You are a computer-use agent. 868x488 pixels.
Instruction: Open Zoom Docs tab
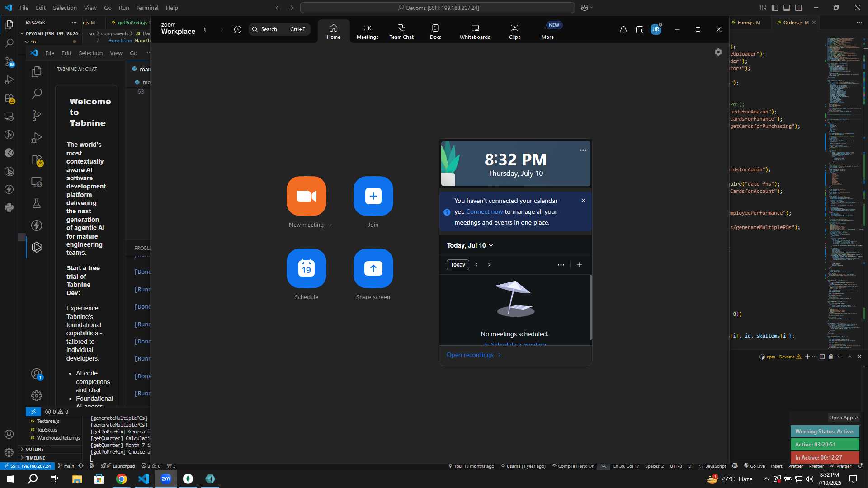point(435,32)
